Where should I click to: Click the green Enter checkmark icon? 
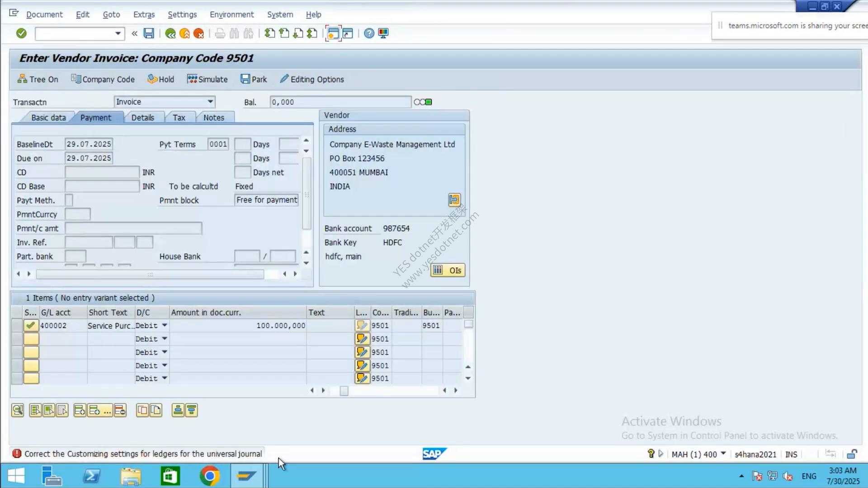click(21, 33)
